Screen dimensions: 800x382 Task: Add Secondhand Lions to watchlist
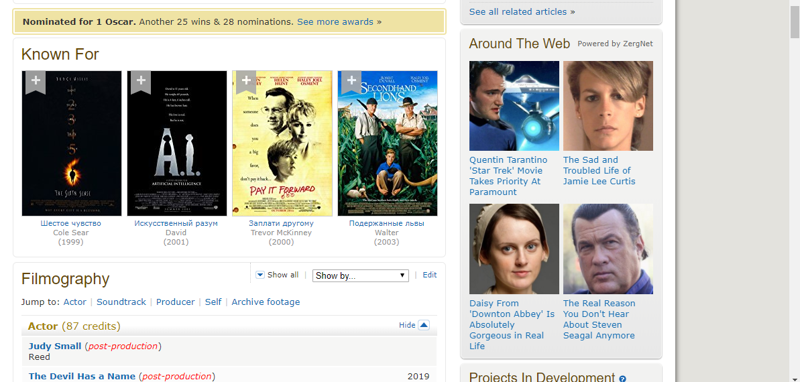pos(352,82)
